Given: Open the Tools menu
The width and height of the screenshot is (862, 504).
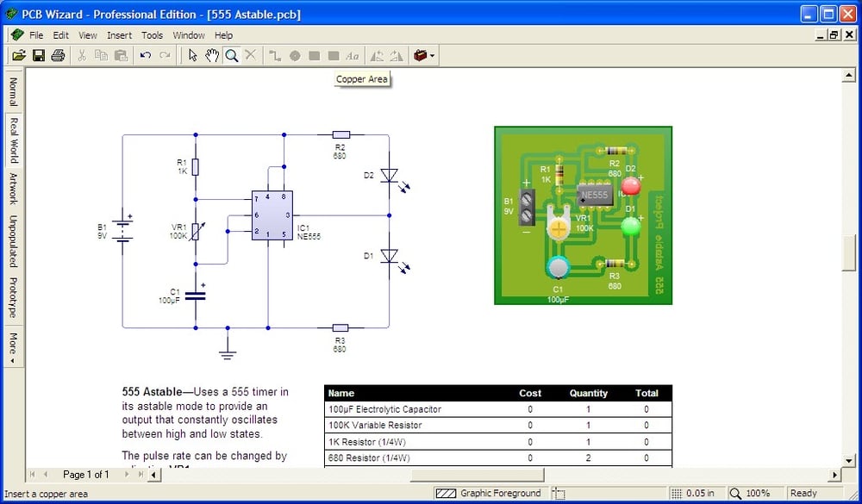Looking at the screenshot, I should (x=152, y=35).
